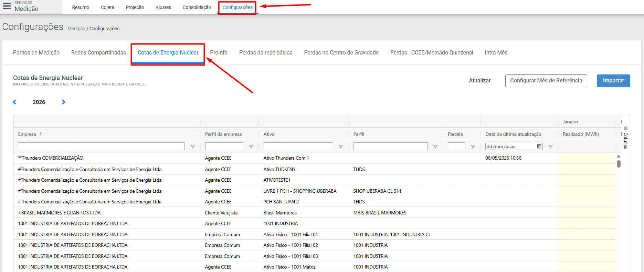Go to previous year with left chevron
The image size is (644, 272).
tap(14, 102)
